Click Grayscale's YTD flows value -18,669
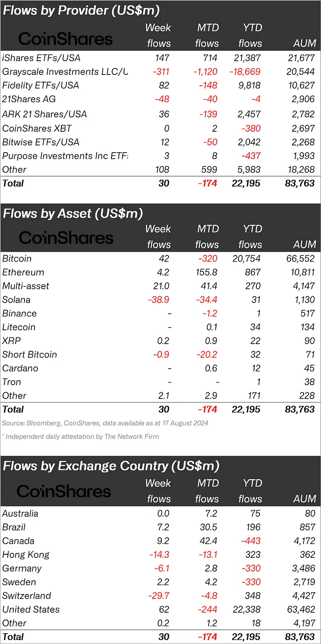This screenshot has width=321, height=644. tap(244, 71)
